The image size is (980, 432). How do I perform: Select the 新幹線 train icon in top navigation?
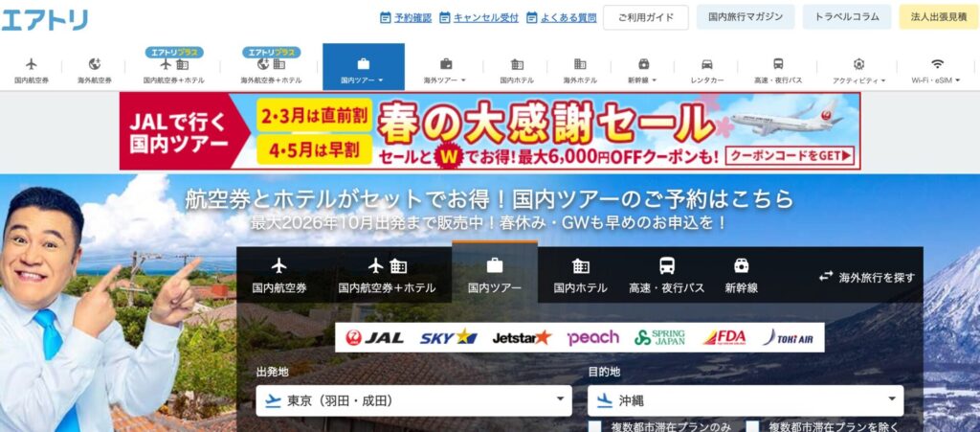point(644,64)
